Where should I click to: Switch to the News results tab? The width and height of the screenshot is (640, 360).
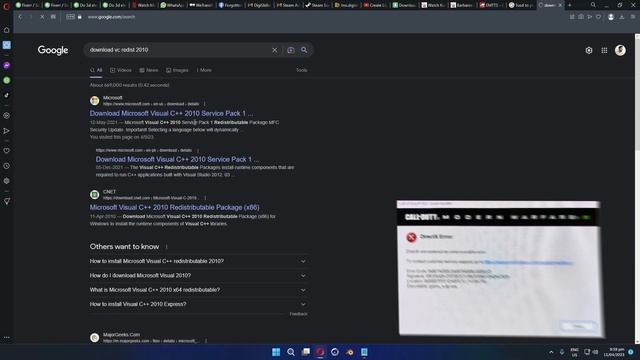coord(149,70)
